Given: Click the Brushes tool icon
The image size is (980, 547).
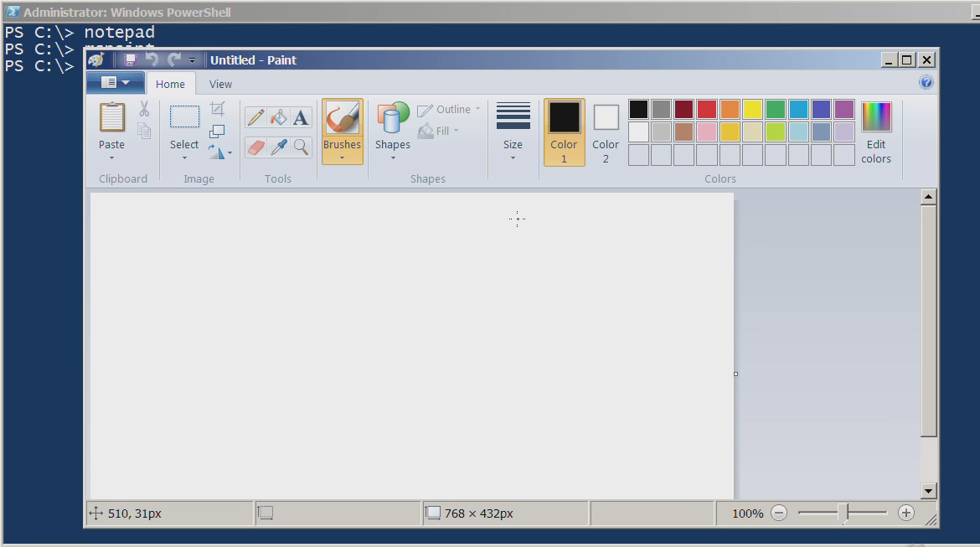Looking at the screenshot, I should [x=343, y=117].
